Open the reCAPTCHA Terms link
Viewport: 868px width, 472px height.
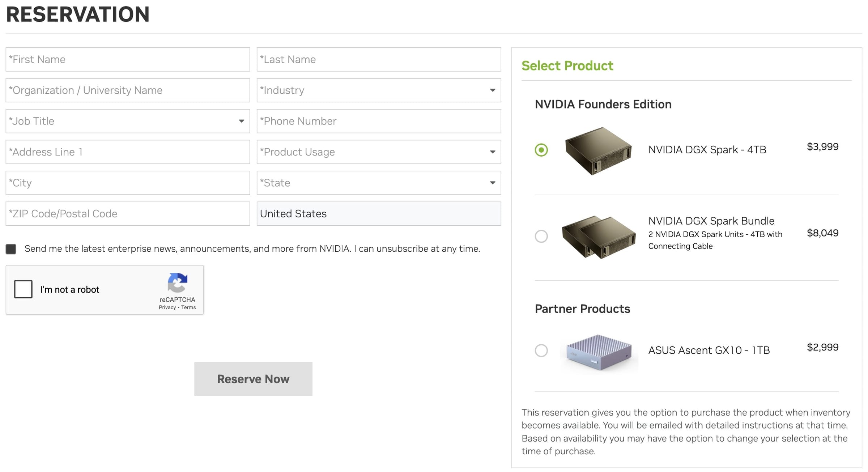pyautogui.click(x=188, y=307)
